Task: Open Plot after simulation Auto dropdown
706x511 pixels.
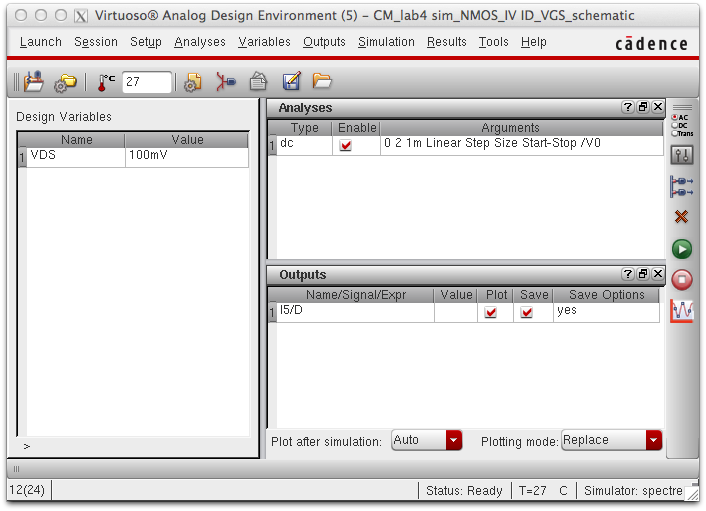Action: 426,440
